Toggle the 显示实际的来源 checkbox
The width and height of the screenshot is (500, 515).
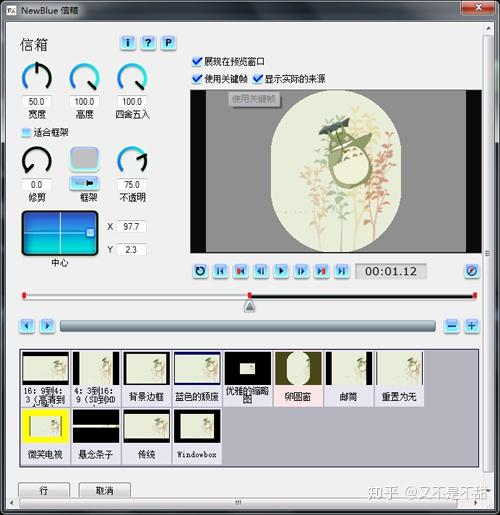[258, 79]
